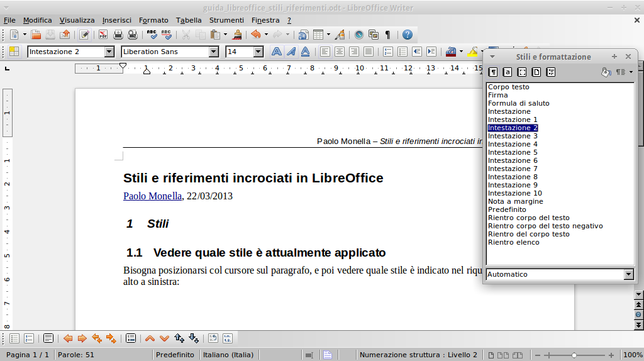
Task: Justify the paragraph
Action: tap(369, 52)
